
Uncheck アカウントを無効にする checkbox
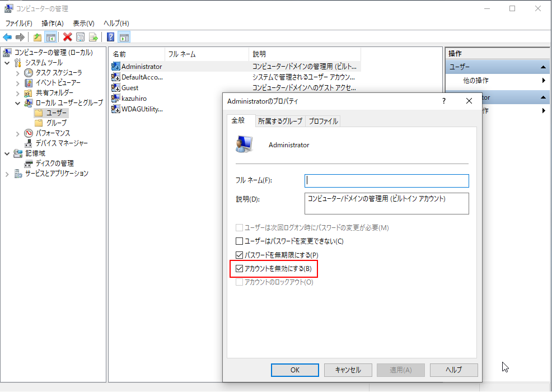coord(240,269)
